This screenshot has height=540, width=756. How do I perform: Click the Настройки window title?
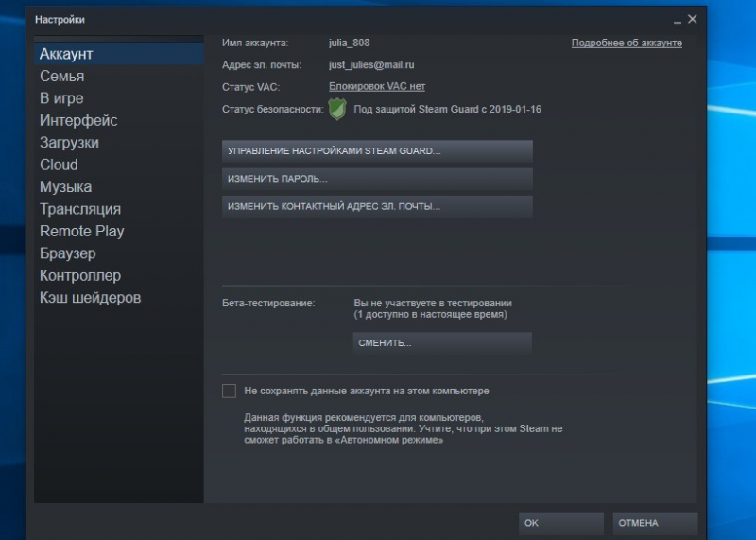(x=60, y=20)
